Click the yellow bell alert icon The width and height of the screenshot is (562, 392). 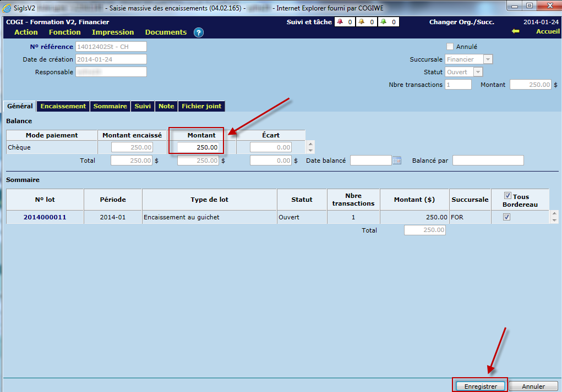coord(362,22)
